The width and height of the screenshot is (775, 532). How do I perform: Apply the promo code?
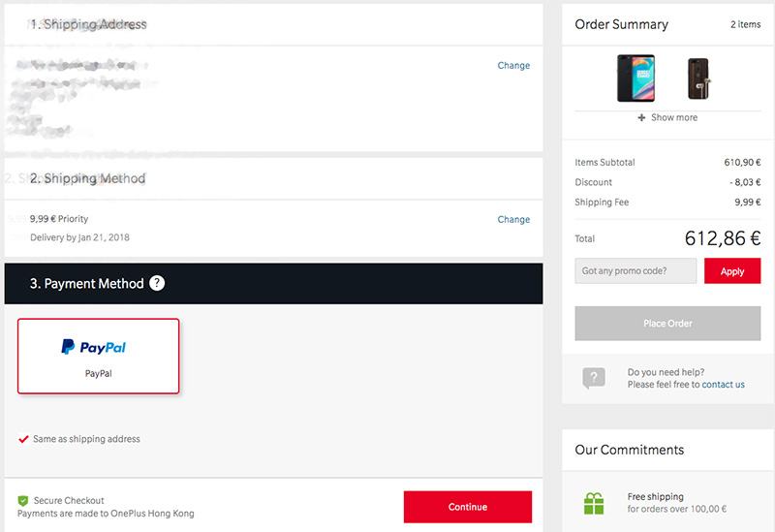(x=732, y=271)
